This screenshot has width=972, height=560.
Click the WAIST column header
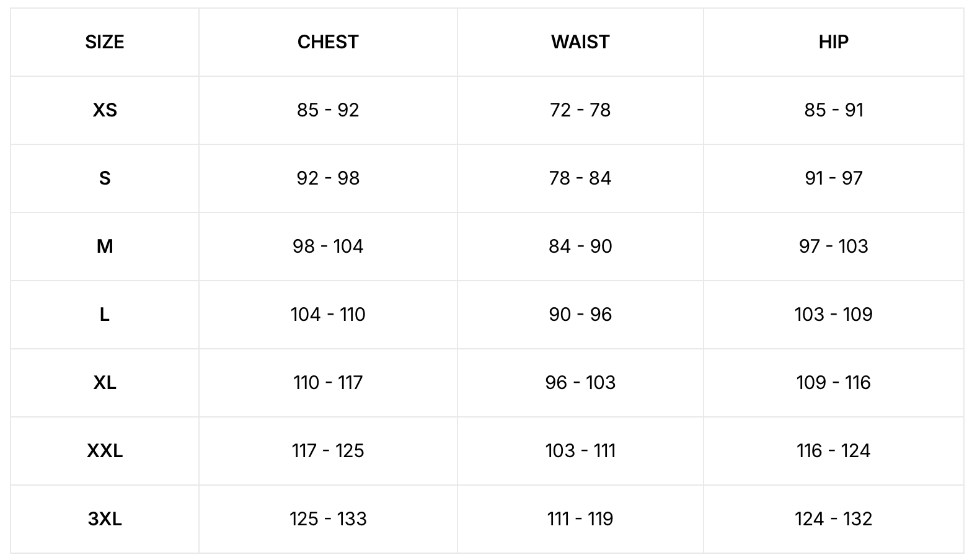(x=580, y=42)
